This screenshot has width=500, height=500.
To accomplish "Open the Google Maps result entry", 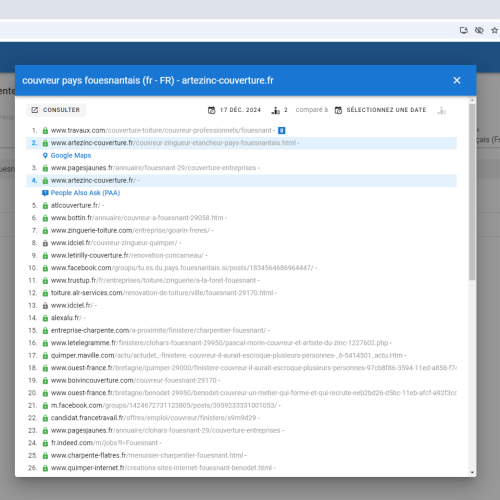I will click(71, 155).
